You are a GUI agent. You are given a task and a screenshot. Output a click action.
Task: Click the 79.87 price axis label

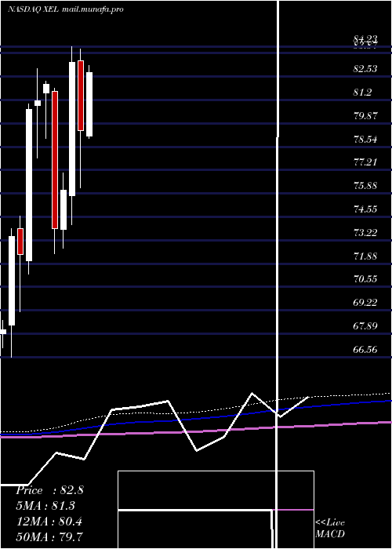(365, 116)
